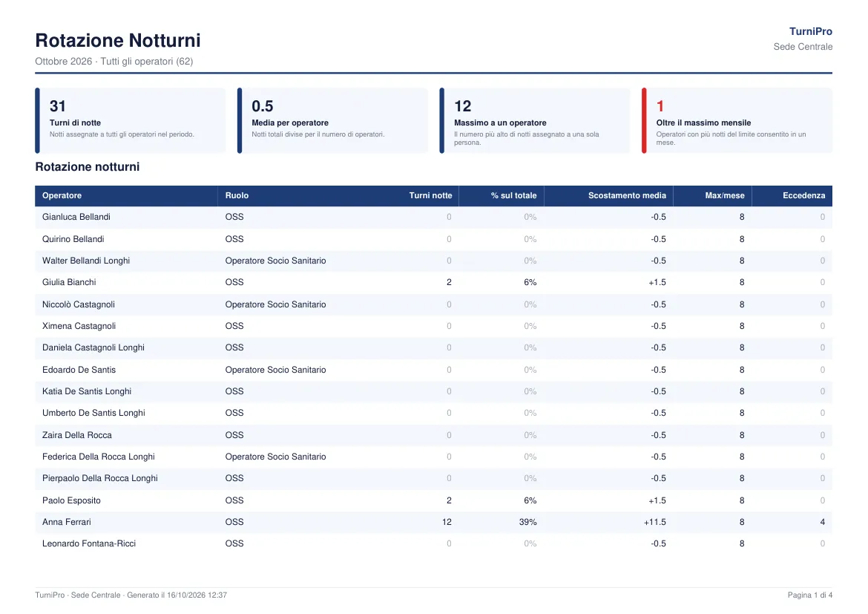Click Federica Della Rocca Longhi's role cell
This screenshot has width=868, height=614.
(275, 457)
